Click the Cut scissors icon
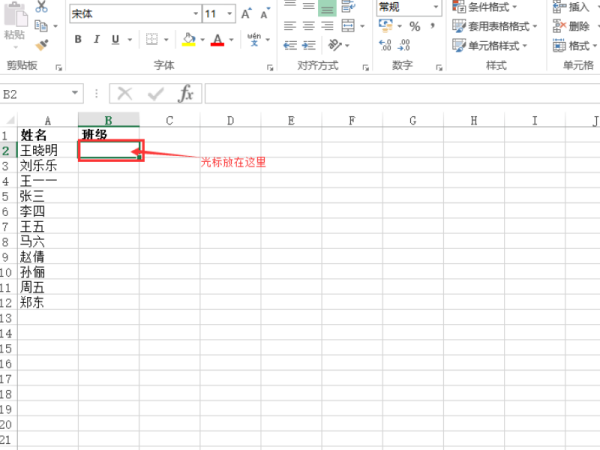Screen dimensions: 600x450 coord(41,7)
